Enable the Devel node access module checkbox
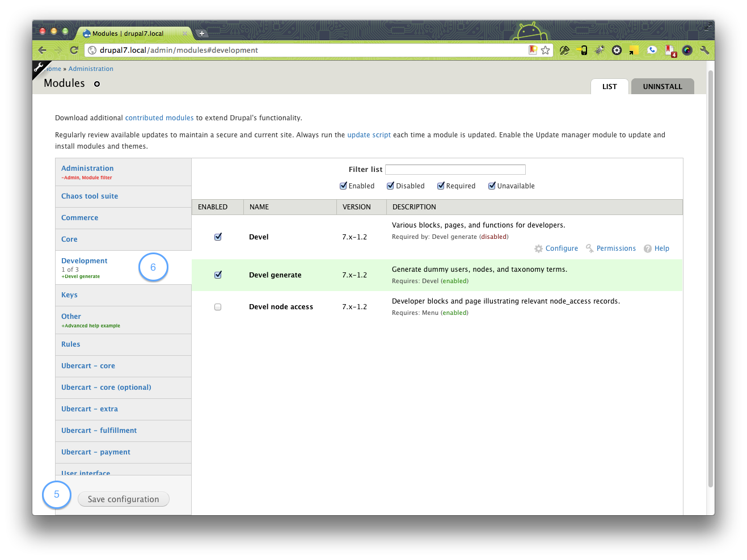Image resolution: width=747 pixels, height=560 pixels. point(218,307)
